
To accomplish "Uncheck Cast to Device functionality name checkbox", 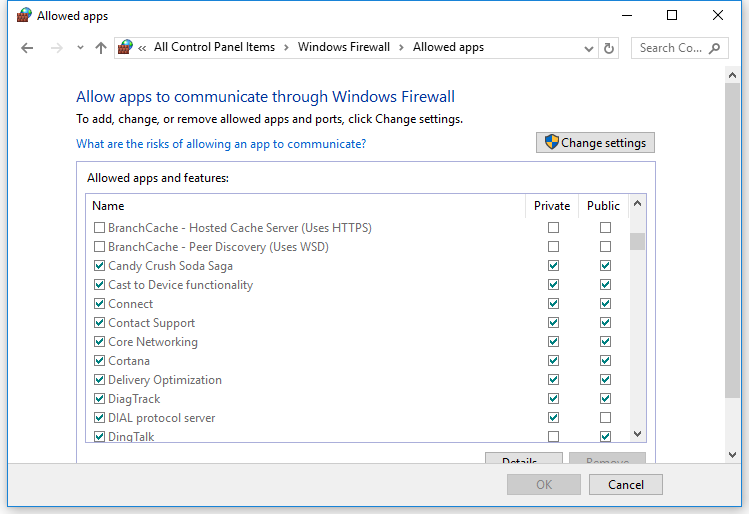I will tap(99, 285).
